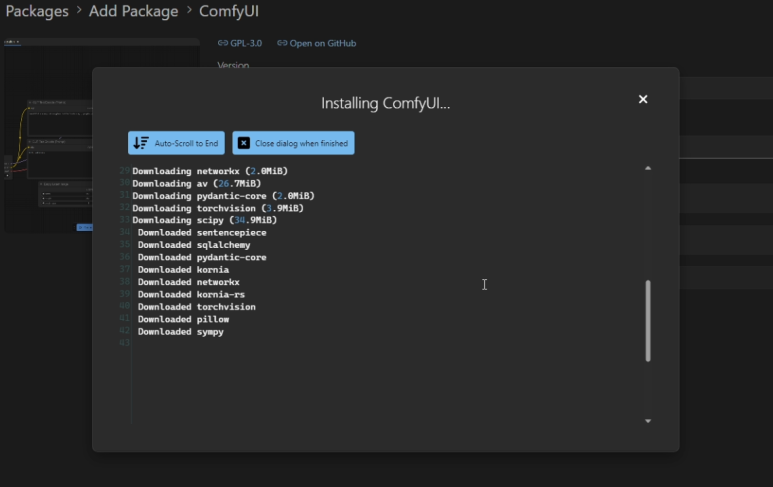This screenshot has height=487, width=773.
Task: Click the Installing ComfyUI dialog title
Action: tap(386, 103)
